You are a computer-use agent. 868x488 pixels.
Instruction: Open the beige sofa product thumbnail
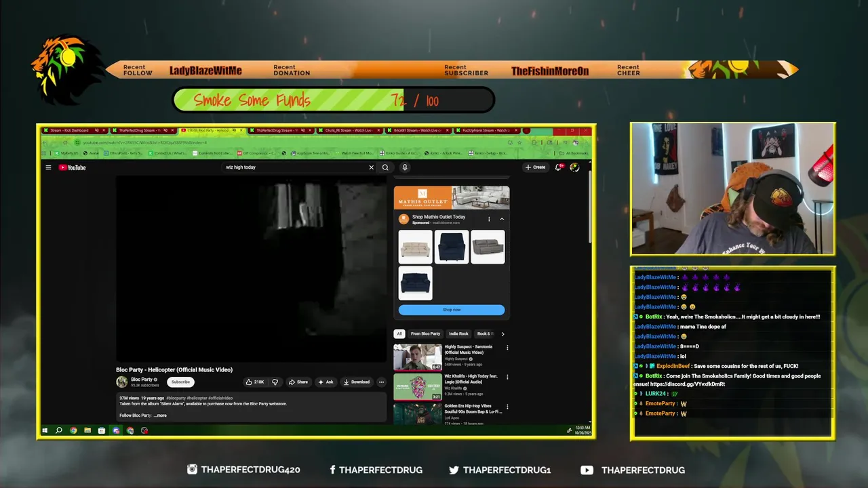point(415,247)
